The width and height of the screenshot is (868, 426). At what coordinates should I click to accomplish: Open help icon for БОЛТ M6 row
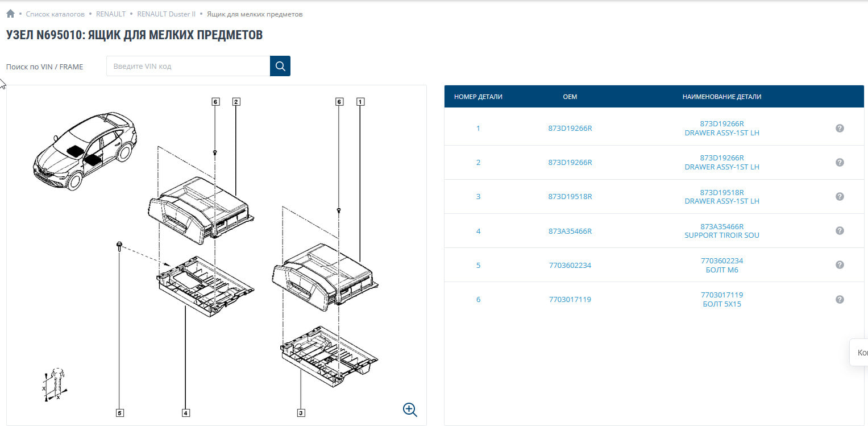point(840,264)
